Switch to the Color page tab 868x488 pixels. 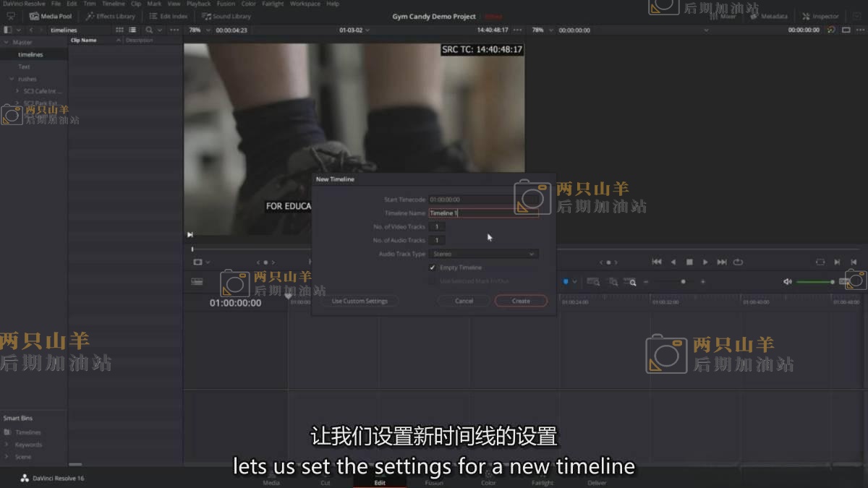[489, 482]
